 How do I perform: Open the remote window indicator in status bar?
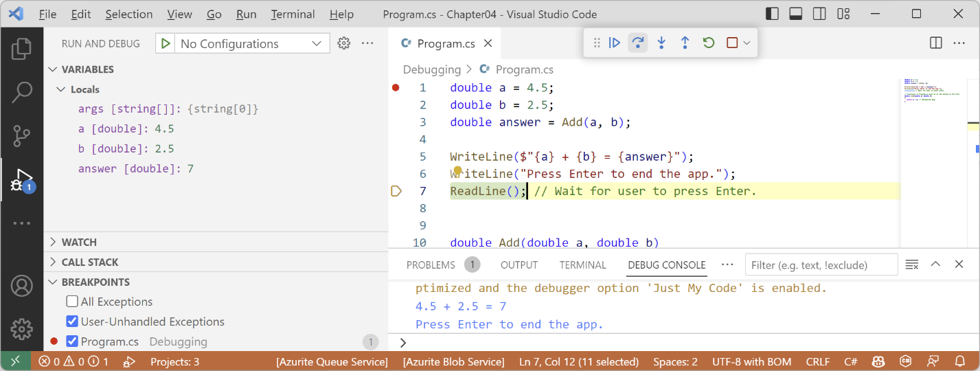coord(15,361)
